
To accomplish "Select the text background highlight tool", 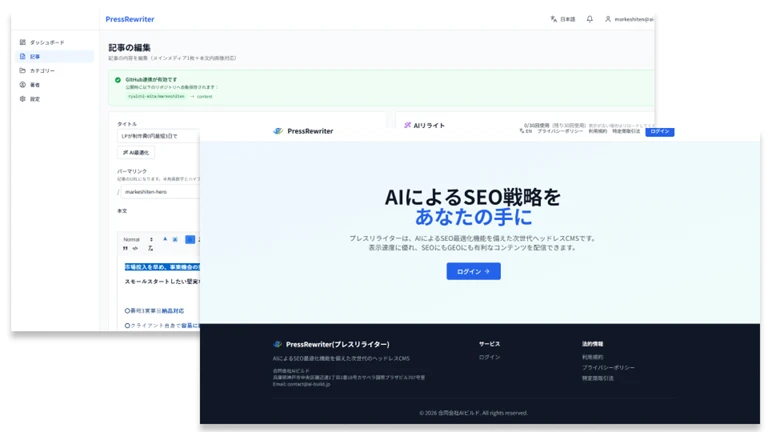I will (x=175, y=239).
